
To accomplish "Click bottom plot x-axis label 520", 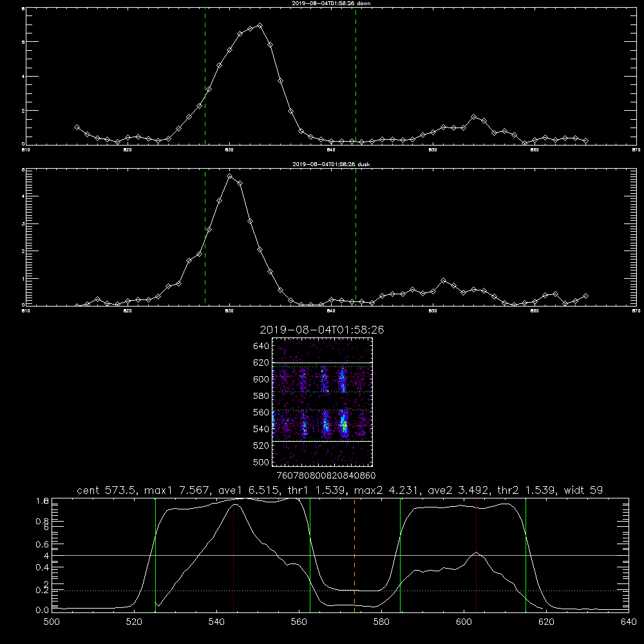I will (135, 622).
